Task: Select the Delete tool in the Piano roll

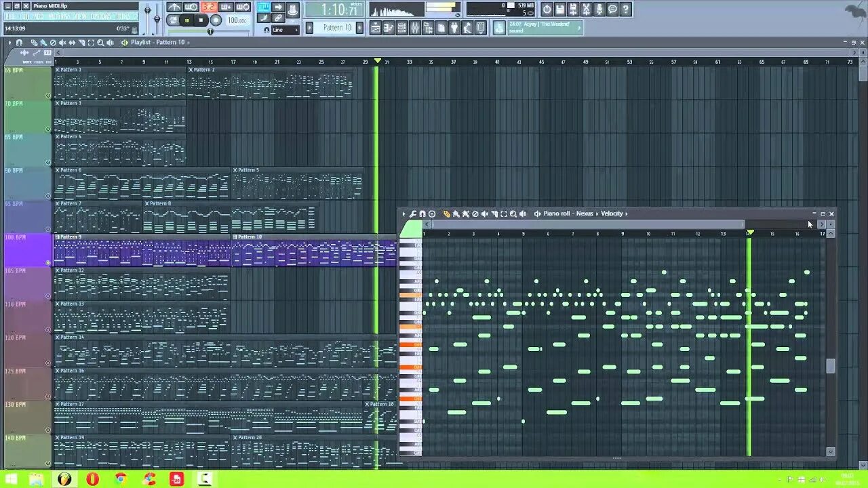Action: point(475,213)
